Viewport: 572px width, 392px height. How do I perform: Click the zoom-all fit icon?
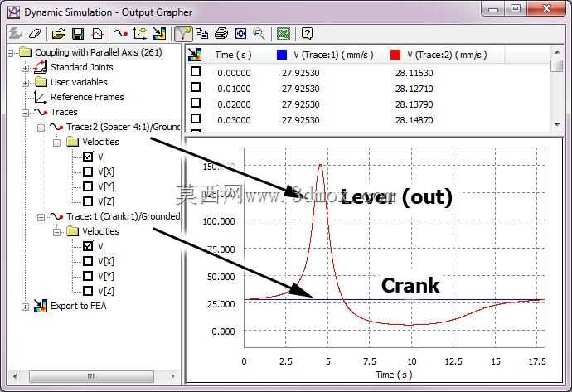point(240,34)
